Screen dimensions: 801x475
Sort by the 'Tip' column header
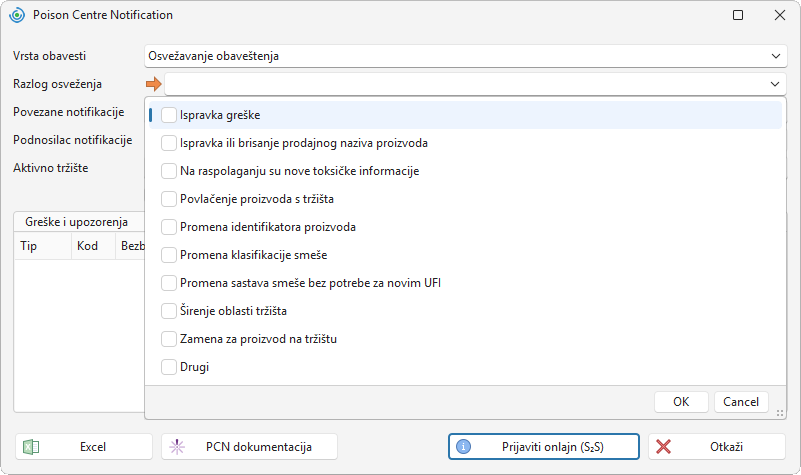pos(43,246)
